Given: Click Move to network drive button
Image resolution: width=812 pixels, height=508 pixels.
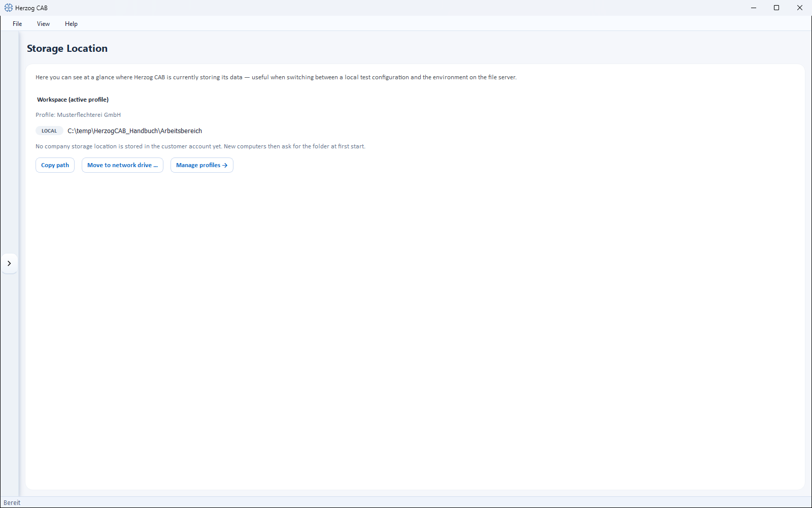Looking at the screenshot, I should pos(122,165).
